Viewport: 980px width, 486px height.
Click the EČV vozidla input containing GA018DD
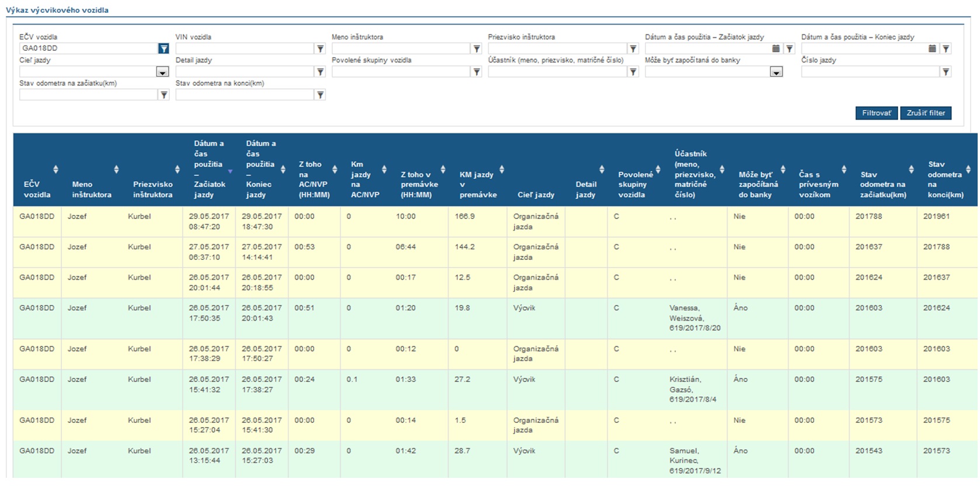(88, 48)
